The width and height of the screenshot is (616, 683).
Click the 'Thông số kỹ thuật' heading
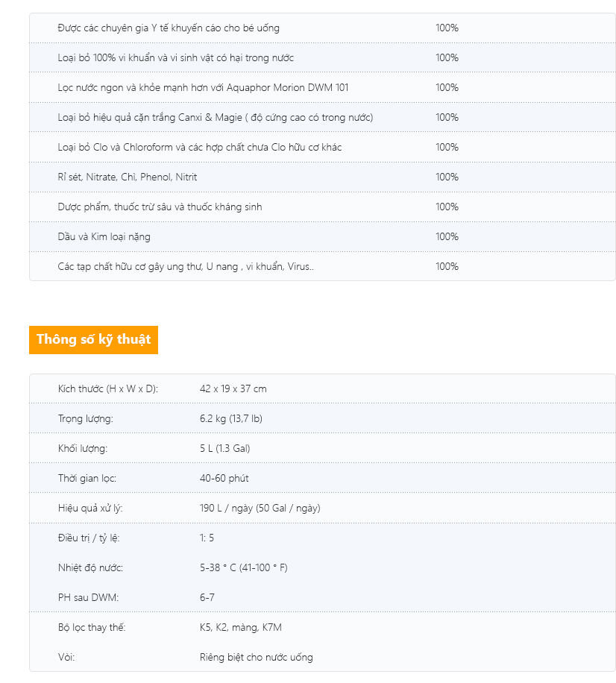point(93,339)
